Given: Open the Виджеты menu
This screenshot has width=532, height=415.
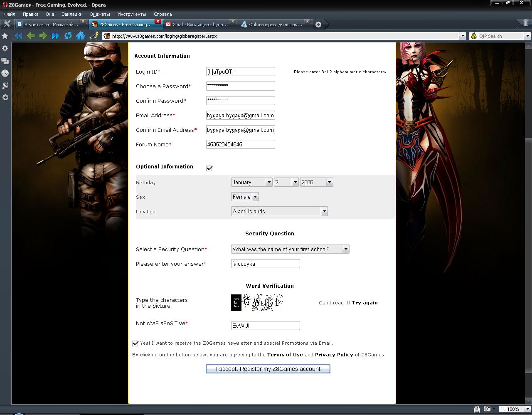Looking at the screenshot, I should click(x=100, y=14).
